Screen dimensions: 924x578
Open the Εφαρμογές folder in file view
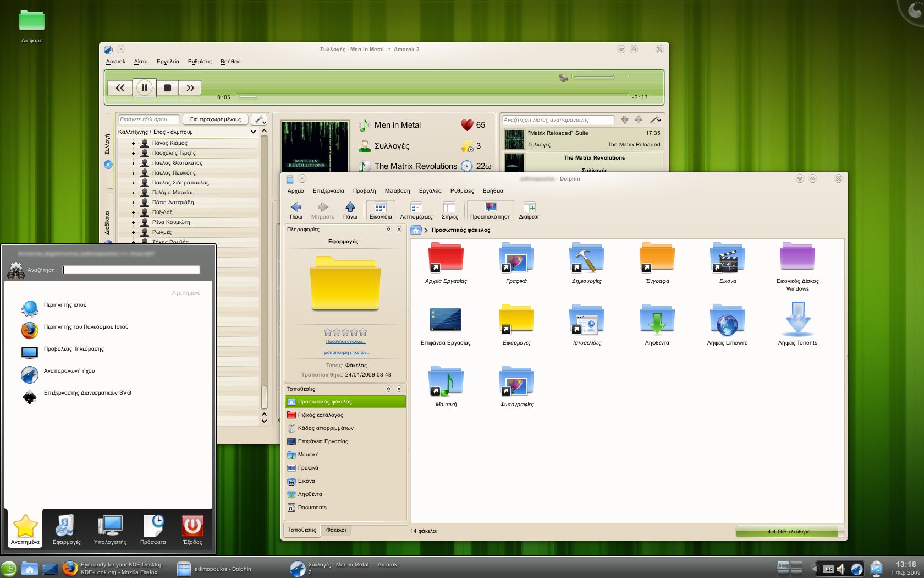[516, 325]
